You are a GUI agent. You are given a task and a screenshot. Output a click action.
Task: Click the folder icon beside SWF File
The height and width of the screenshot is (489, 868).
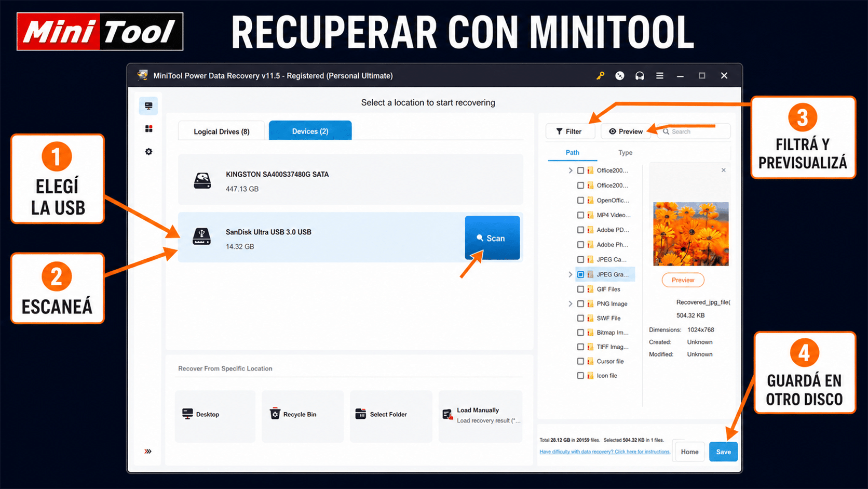590,318
